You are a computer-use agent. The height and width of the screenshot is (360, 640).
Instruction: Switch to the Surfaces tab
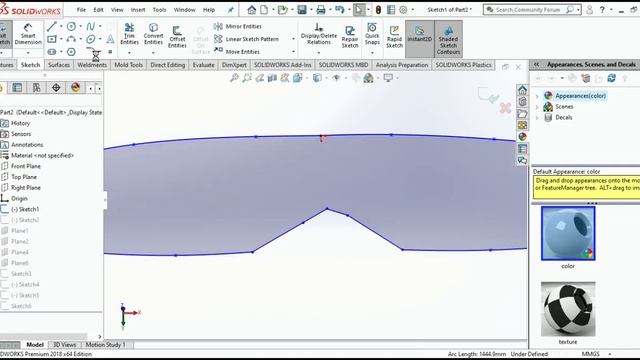[x=59, y=65]
